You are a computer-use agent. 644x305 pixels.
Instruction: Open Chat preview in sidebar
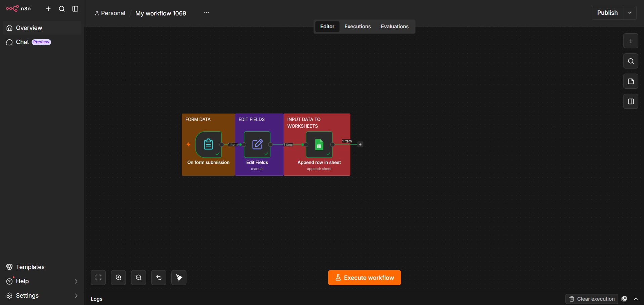42,42
